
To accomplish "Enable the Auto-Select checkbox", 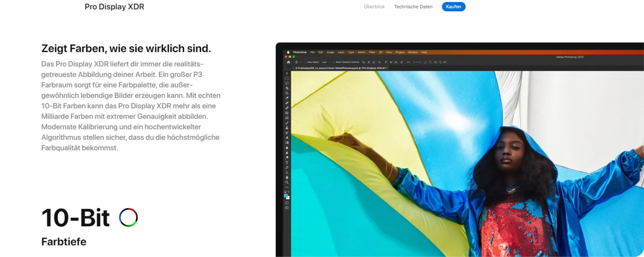I will 305,62.
